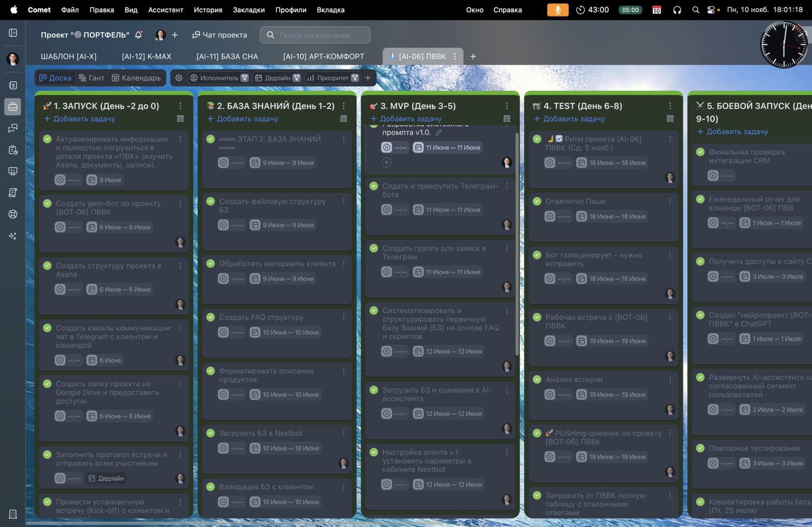Click assignee avatar on 'Загрузить БЗ в Nextbot' card
Screen dimensions: 812x527
344,464
